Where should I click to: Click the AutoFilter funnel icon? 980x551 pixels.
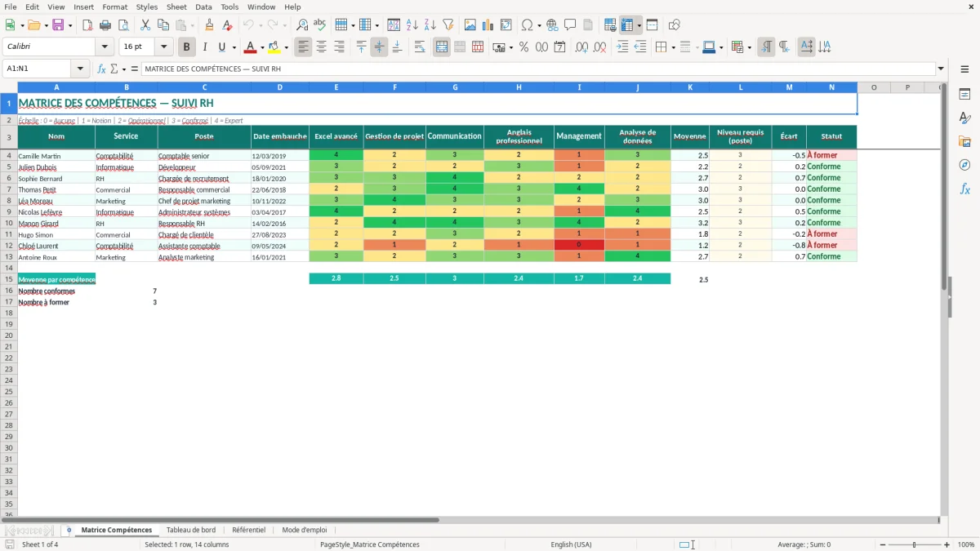[448, 24]
